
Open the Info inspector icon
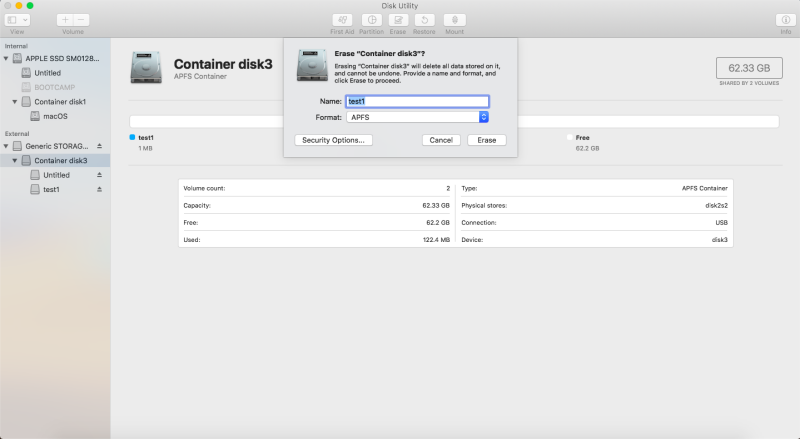point(785,19)
